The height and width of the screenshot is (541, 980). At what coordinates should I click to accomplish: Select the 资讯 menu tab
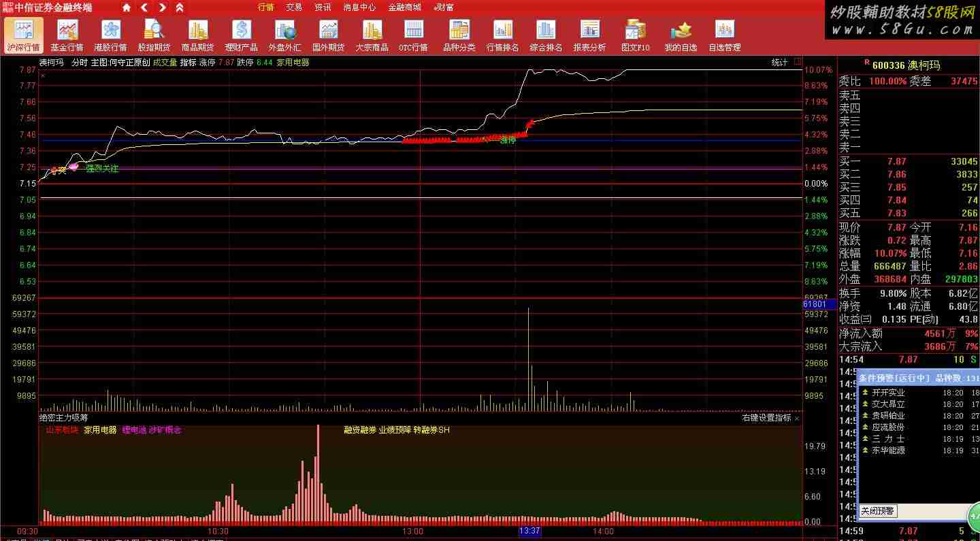[323, 7]
